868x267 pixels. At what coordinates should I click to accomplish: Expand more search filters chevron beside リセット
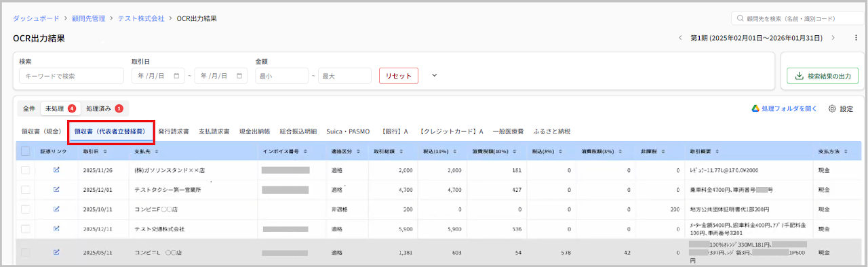[435, 75]
